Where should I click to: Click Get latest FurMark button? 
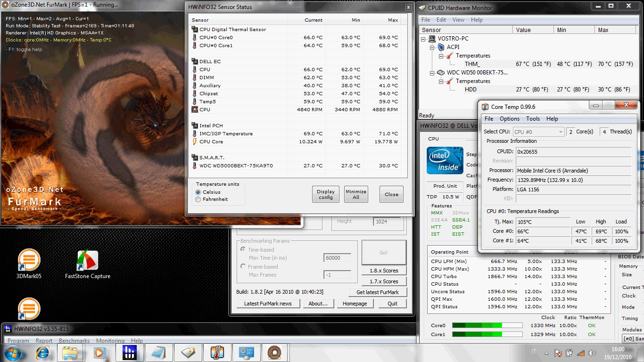click(x=378, y=292)
